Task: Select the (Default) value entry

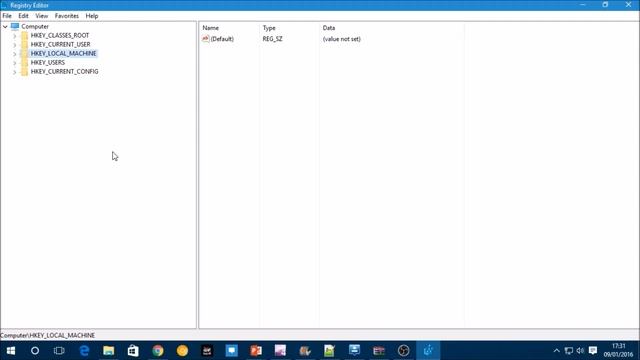Action: coord(222,39)
